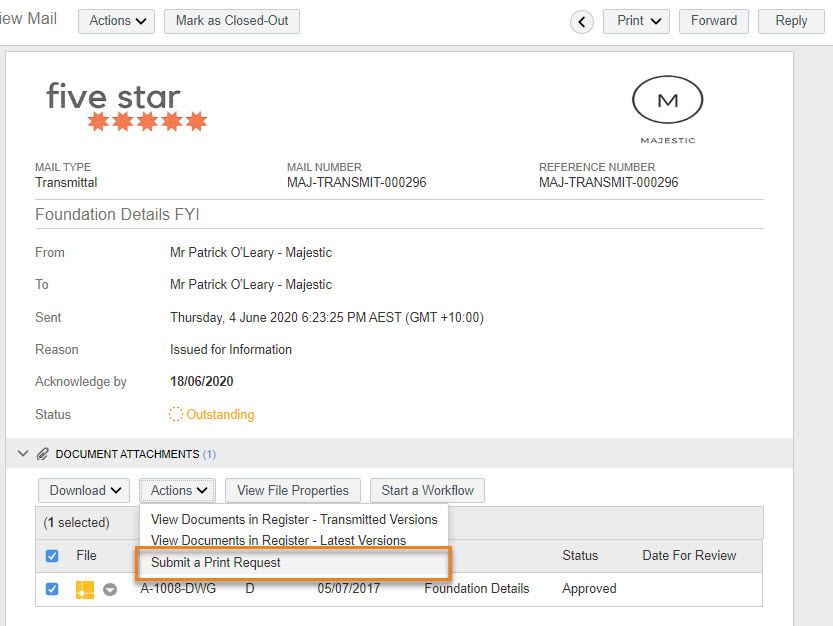The height and width of the screenshot is (626, 833).
Task: Open the top Actions dropdown
Action: point(116,21)
